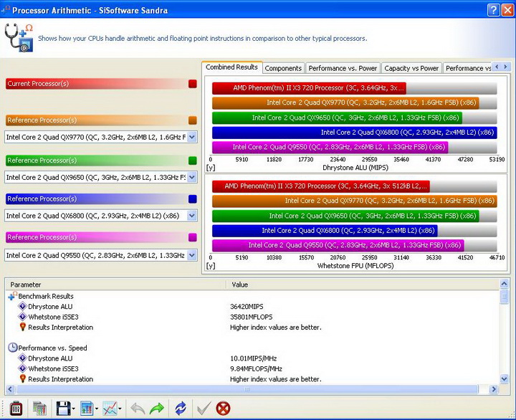Select the 35801MFLOPS Whetstone value
516x420 pixels.
251,317
